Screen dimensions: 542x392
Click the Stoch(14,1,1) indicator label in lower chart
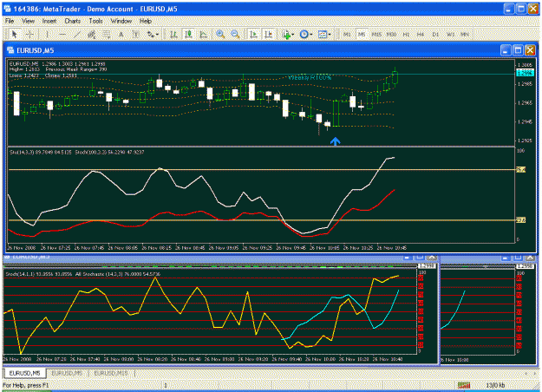click(39, 274)
